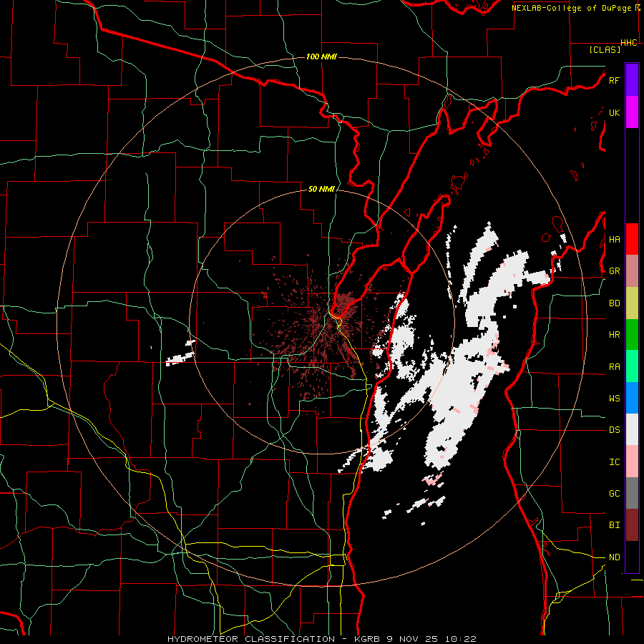Click the HA legend label text
Viewport: 644px width, 644px height.
click(614, 240)
